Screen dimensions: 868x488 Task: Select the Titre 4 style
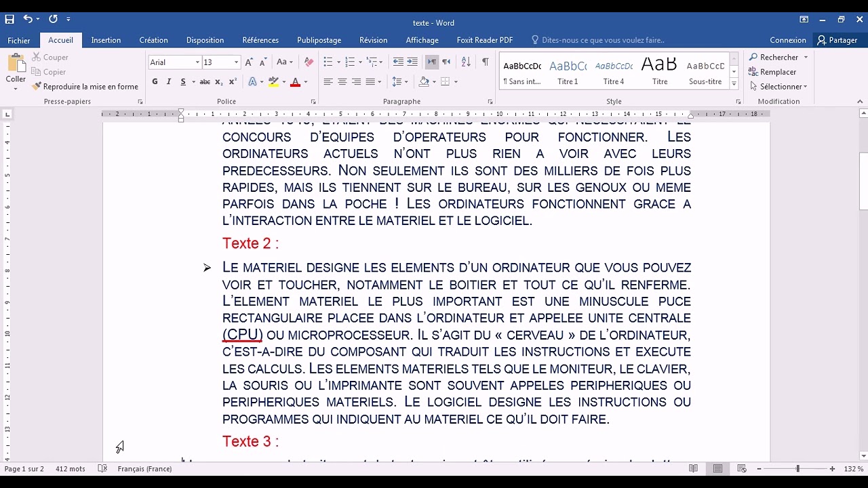[614, 72]
